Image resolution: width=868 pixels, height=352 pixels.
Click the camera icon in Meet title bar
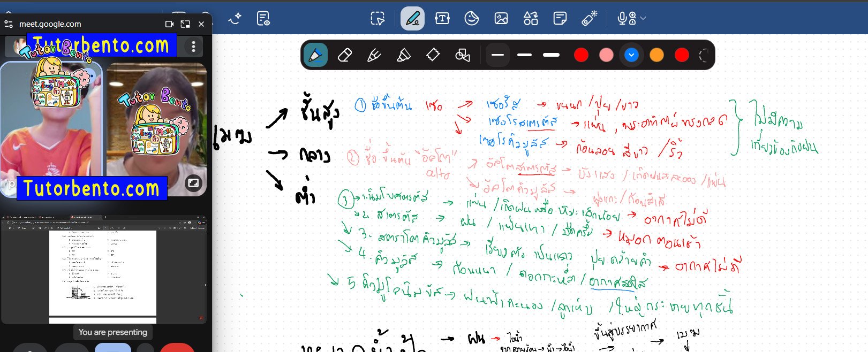click(170, 24)
